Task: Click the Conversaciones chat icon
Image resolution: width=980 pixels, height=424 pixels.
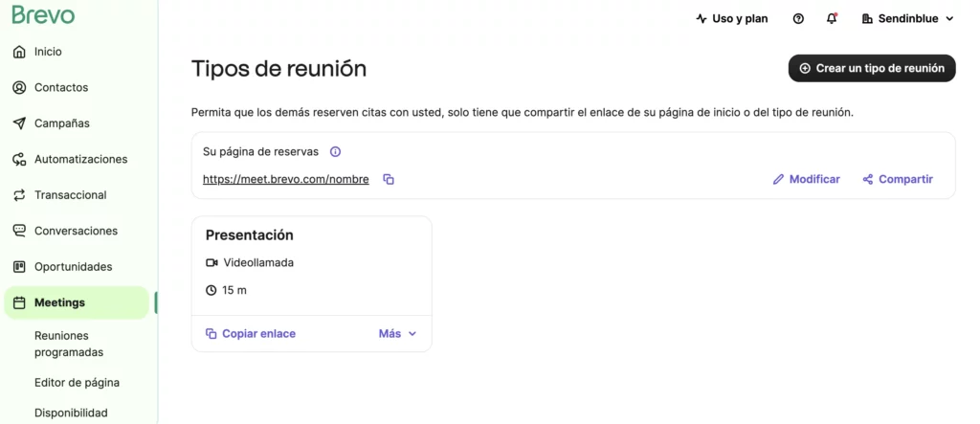Action: click(x=19, y=231)
